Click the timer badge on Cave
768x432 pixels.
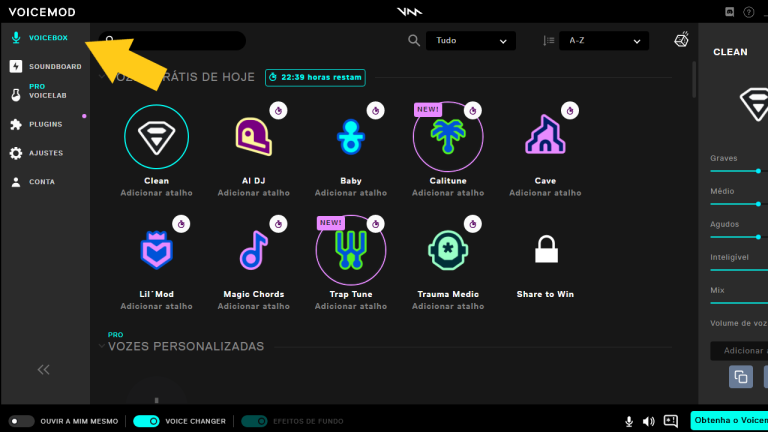tap(570, 111)
